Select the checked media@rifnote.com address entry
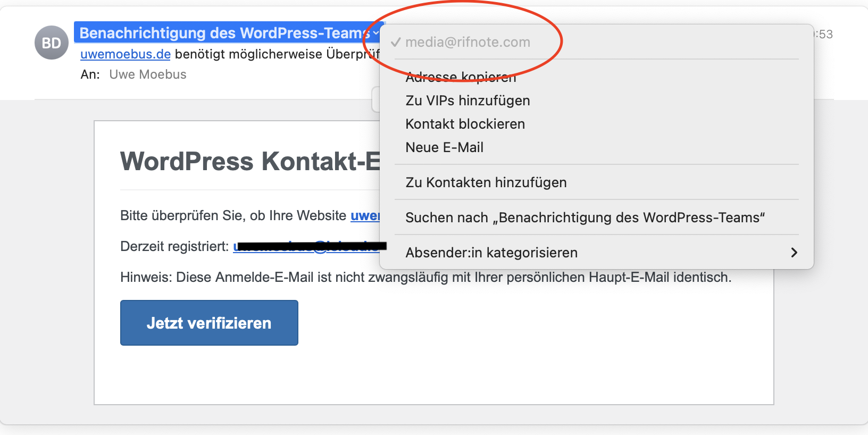The image size is (868, 435). [x=468, y=42]
